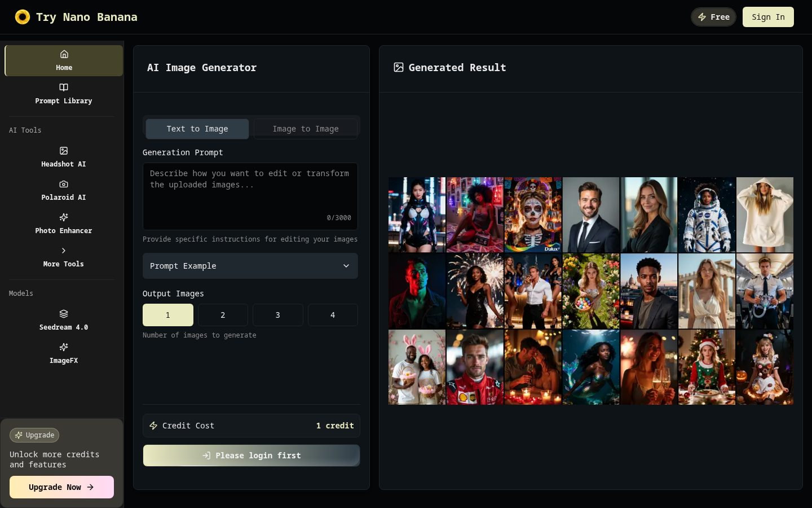Open the Christmas sweater woman thumbnail
Viewport: 812px width, 508px height.
pos(707,367)
